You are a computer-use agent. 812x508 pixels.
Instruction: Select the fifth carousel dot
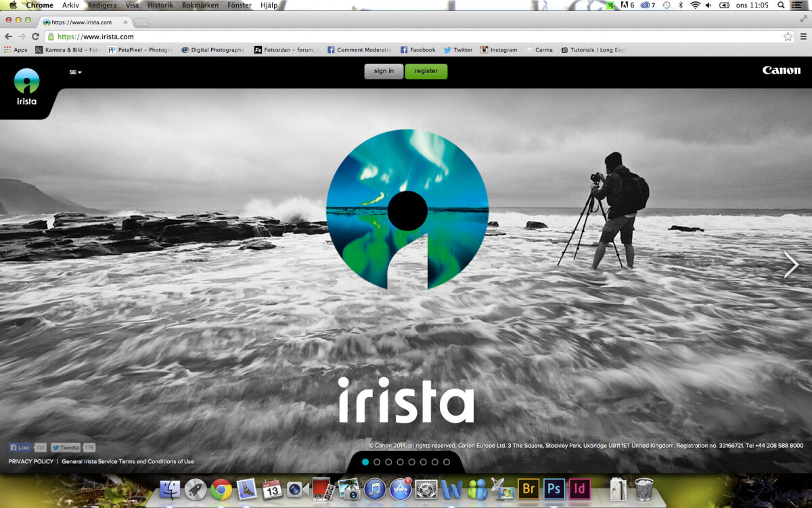pos(411,462)
